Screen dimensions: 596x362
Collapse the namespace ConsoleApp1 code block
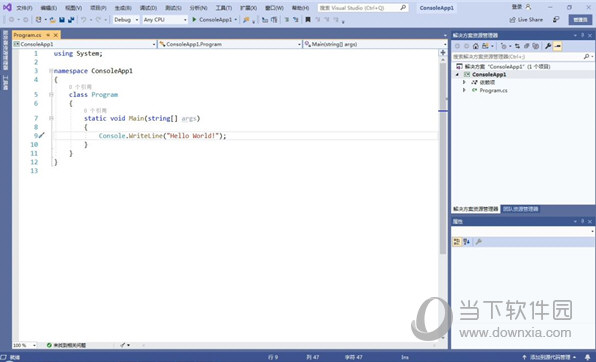click(51, 71)
